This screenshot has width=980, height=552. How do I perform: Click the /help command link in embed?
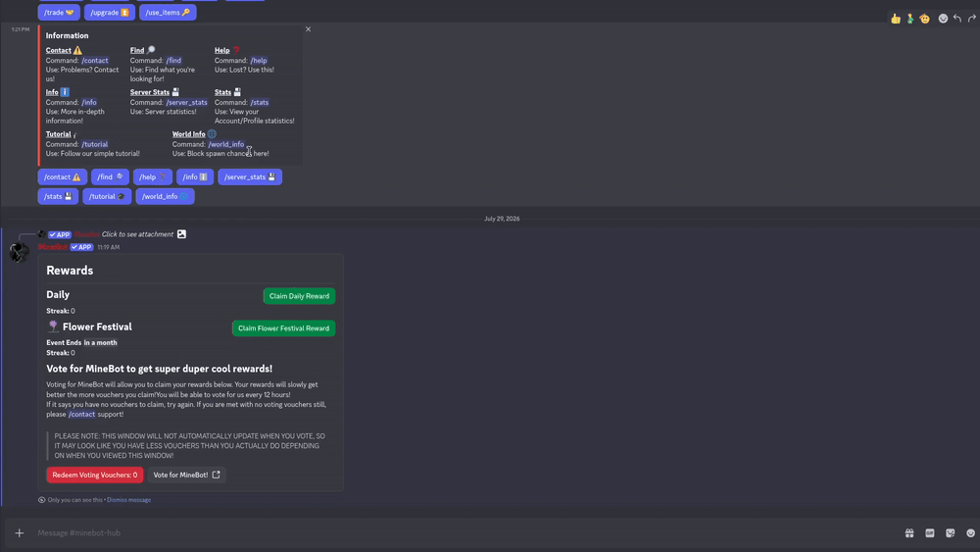click(259, 61)
